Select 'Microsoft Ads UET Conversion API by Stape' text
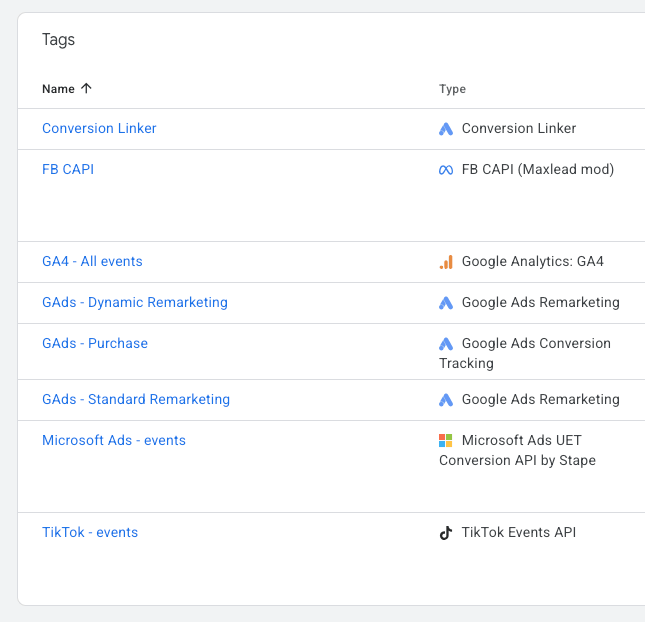This screenshot has width=645, height=622. pos(517,450)
